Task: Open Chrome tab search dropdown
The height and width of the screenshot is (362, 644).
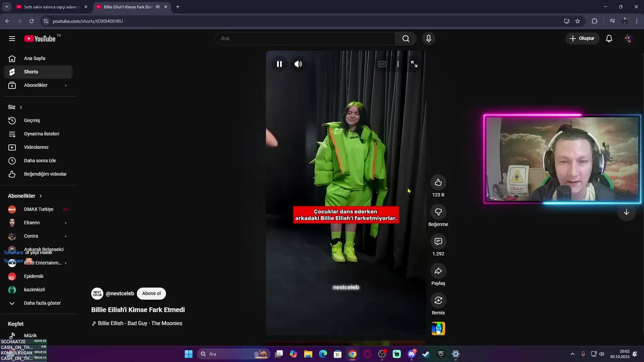Action: click(7, 7)
